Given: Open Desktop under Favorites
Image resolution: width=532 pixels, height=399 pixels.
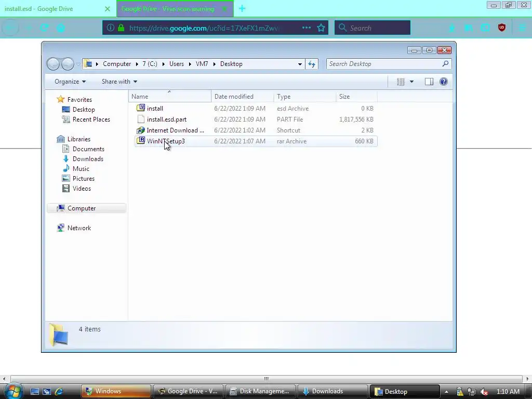Looking at the screenshot, I should pos(84,109).
